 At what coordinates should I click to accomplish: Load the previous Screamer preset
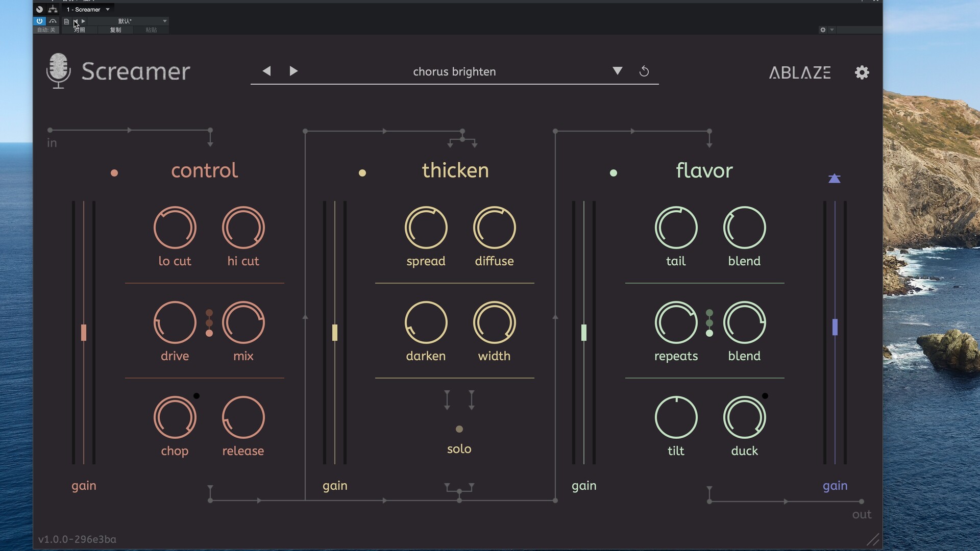click(266, 71)
